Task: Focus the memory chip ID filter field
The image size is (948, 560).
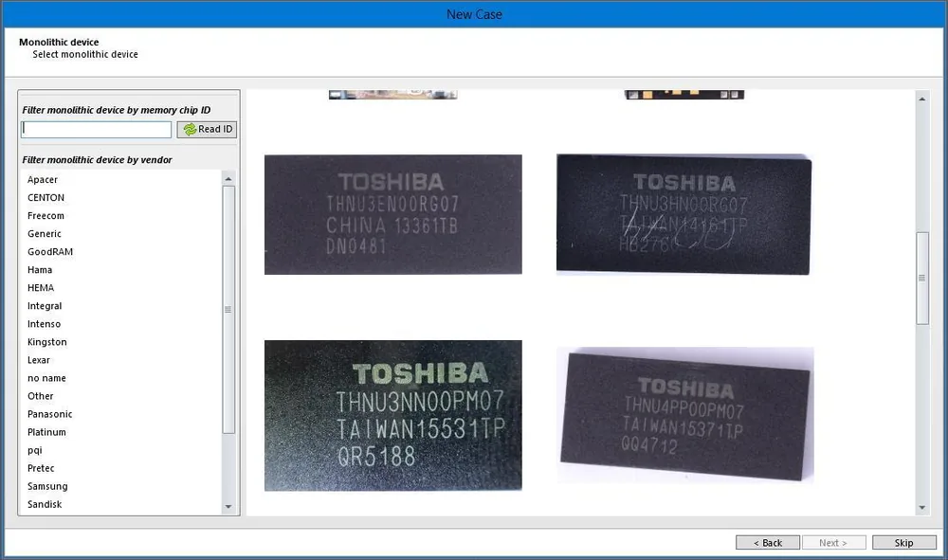Action: point(96,129)
